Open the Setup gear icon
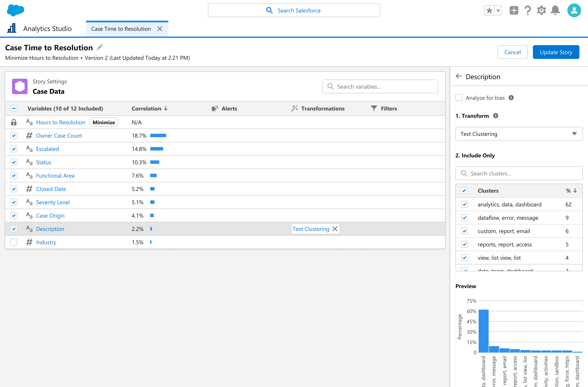The width and height of the screenshot is (588, 387). [x=541, y=10]
